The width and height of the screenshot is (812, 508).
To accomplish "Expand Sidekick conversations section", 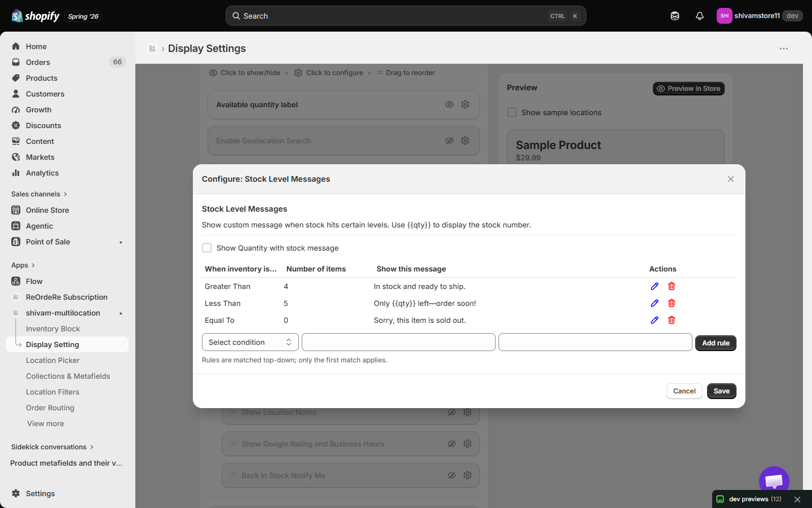I will [x=52, y=446].
